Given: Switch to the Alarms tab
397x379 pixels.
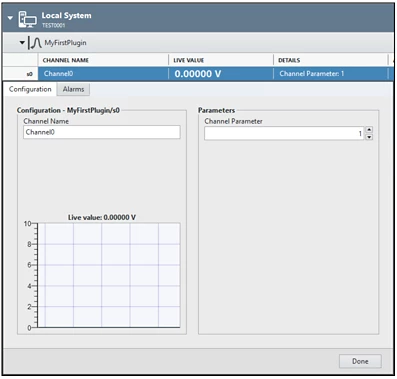Looking at the screenshot, I should pyautogui.click(x=73, y=89).
